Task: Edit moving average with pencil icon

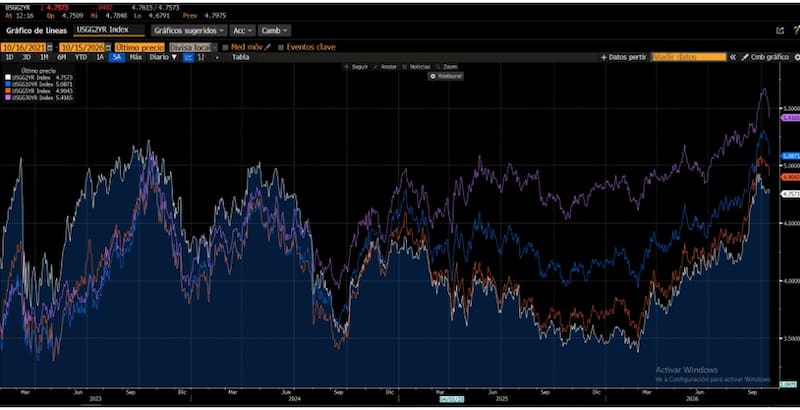Action: coord(268,47)
